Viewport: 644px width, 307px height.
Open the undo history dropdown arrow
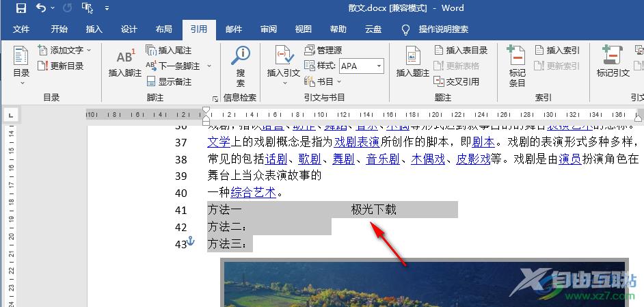53,8
